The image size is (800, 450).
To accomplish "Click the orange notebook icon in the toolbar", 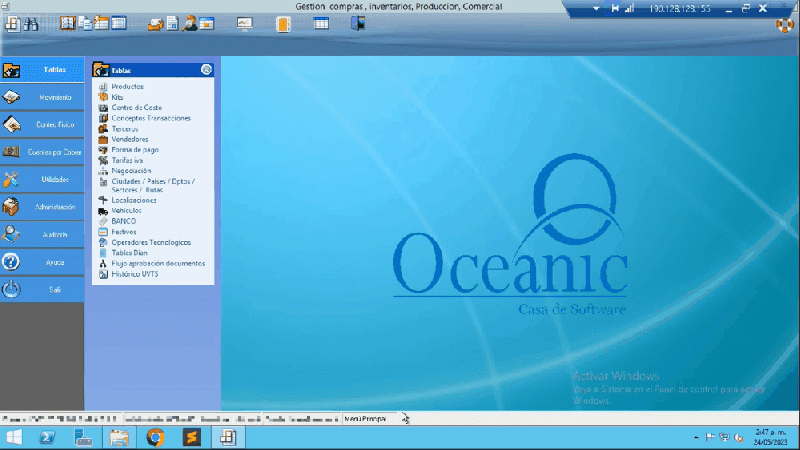I will pos(283,24).
